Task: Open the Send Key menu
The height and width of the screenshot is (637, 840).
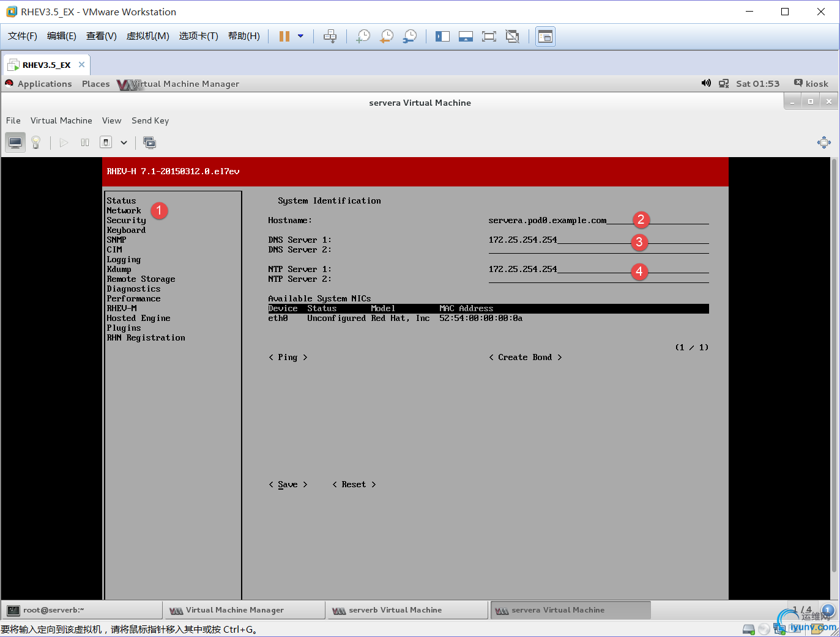Action: tap(151, 120)
